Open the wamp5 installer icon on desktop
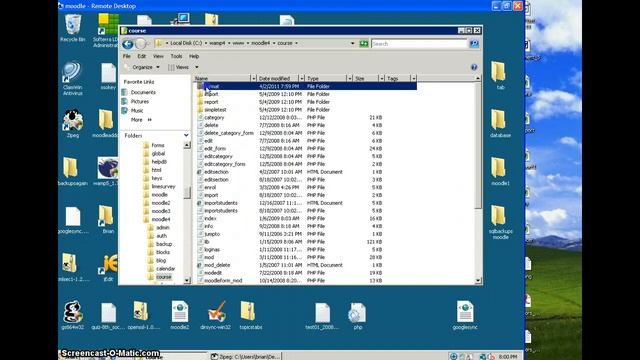The width and height of the screenshot is (640, 360). (107, 171)
